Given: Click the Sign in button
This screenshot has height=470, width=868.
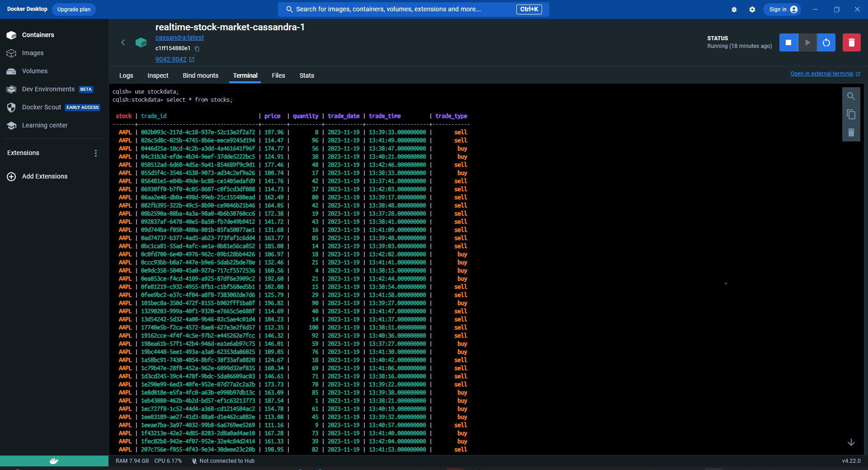Looking at the screenshot, I should click(x=782, y=9).
